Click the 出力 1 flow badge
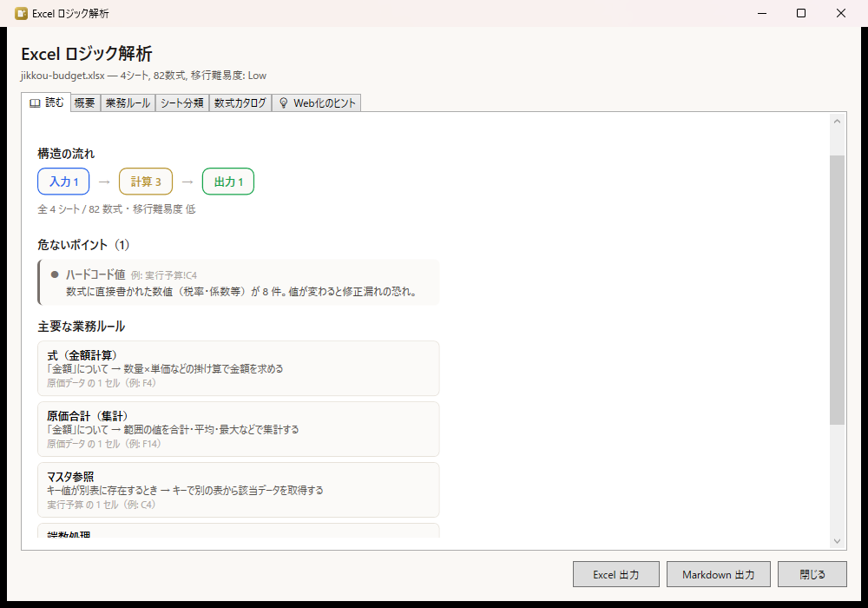The width and height of the screenshot is (868, 608). 228,182
